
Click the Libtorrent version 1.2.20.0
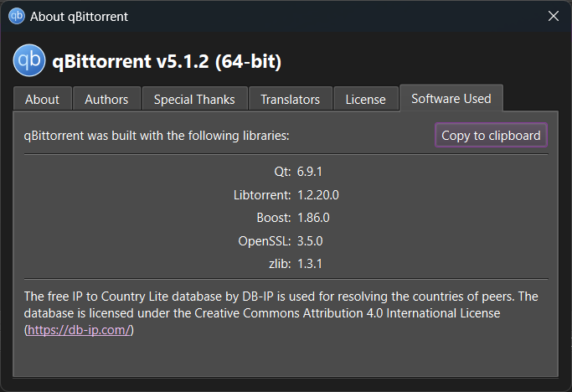coord(318,195)
